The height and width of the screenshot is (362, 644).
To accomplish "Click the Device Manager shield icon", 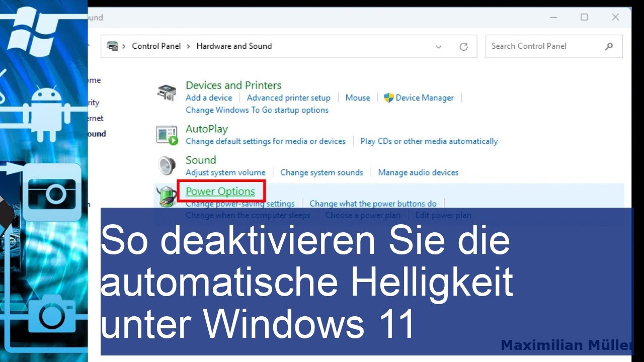I will pos(388,98).
